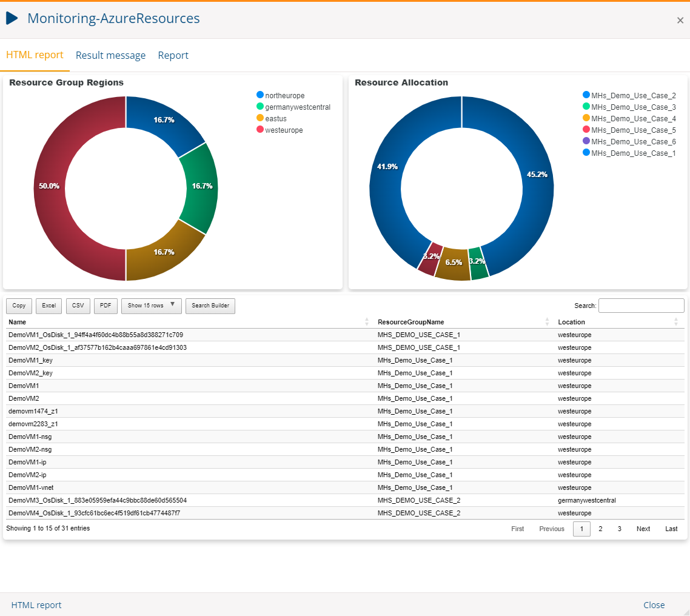Sort by Location column arrows
Viewport: 690px width, 616px height.
676,322
